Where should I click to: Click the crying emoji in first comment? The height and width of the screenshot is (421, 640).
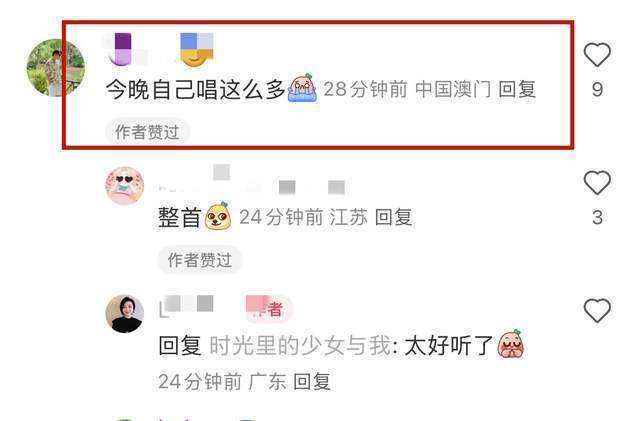[x=302, y=88]
